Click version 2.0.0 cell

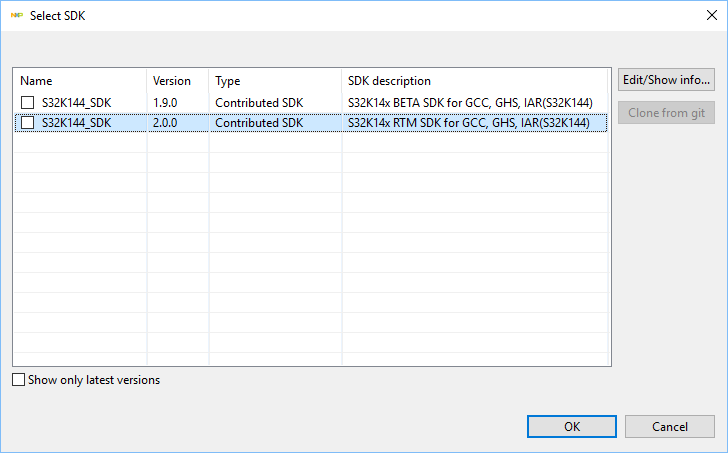[166, 123]
